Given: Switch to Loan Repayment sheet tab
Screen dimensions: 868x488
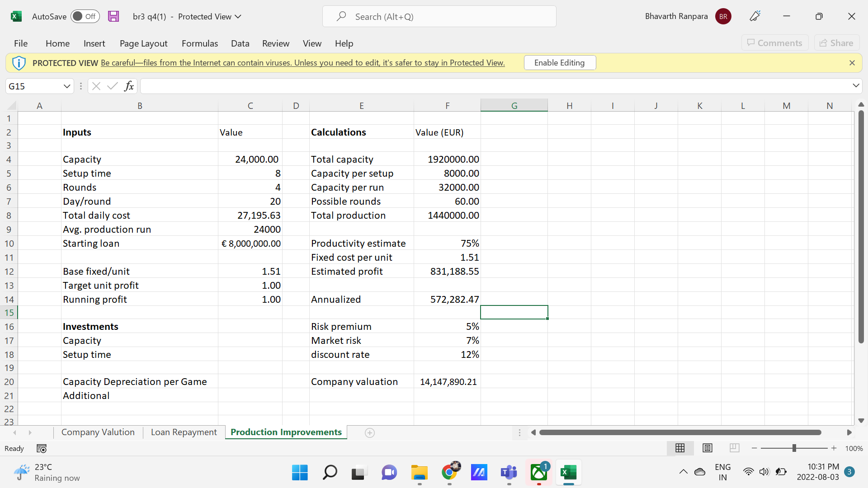Looking at the screenshot, I should point(184,432).
